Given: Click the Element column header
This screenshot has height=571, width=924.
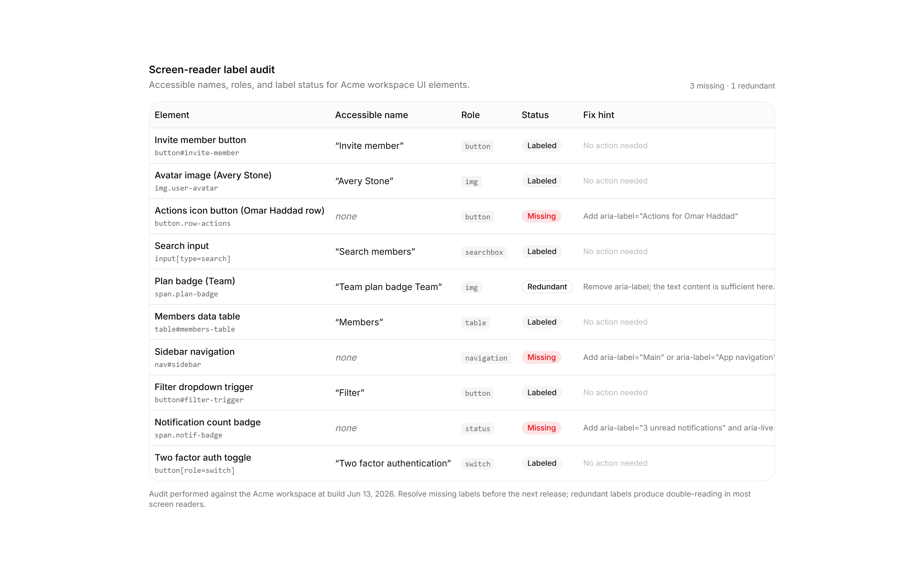Looking at the screenshot, I should [171, 115].
